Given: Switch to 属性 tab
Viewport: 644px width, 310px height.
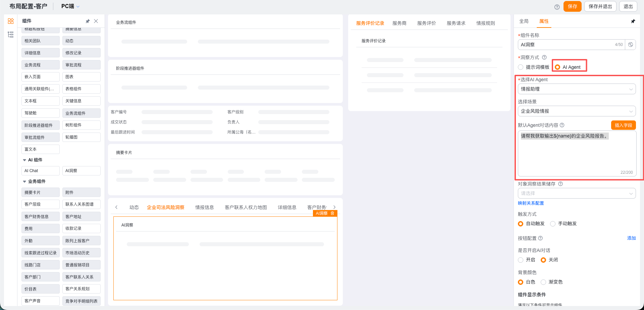Looking at the screenshot, I should (x=544, y=21).
